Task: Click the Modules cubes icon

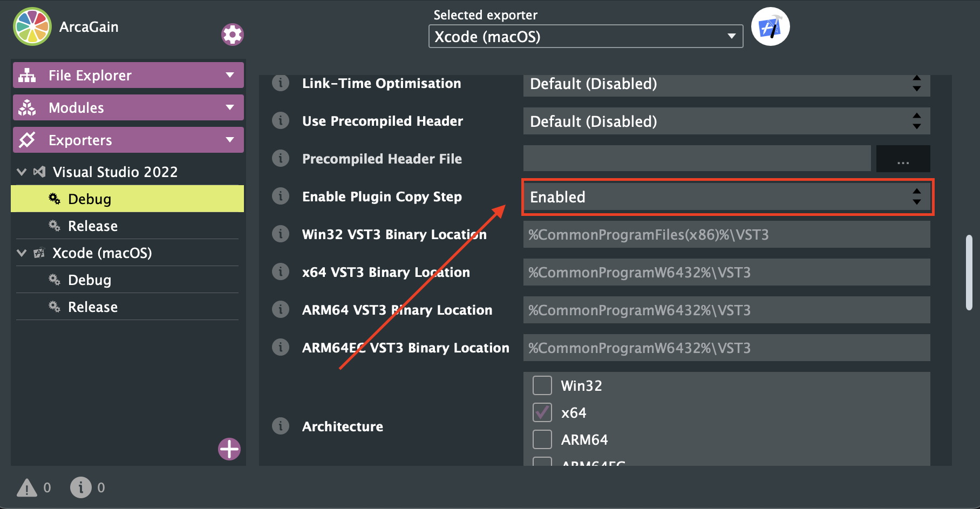Action: 27,108
